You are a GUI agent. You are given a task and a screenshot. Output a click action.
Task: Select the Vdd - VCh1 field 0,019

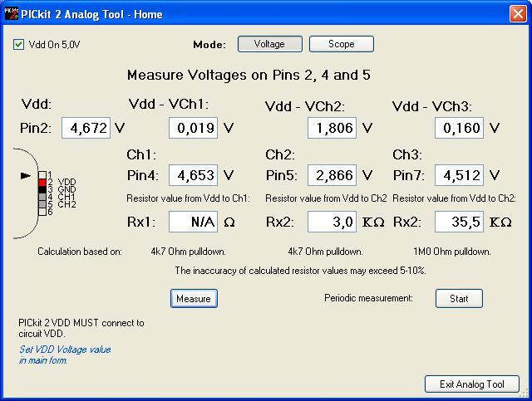coord(193,128)
